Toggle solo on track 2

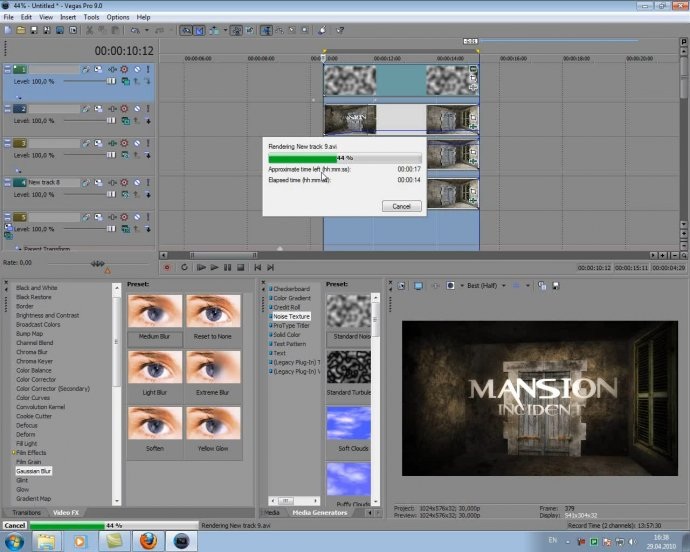(148, 108)
